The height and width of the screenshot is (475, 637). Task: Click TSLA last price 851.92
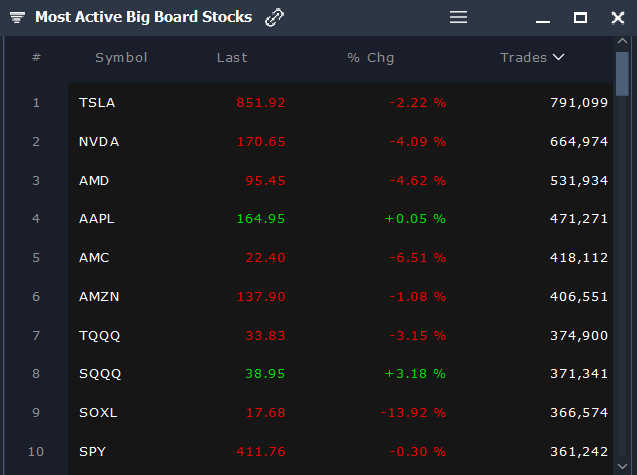click(x=261, y=103)
